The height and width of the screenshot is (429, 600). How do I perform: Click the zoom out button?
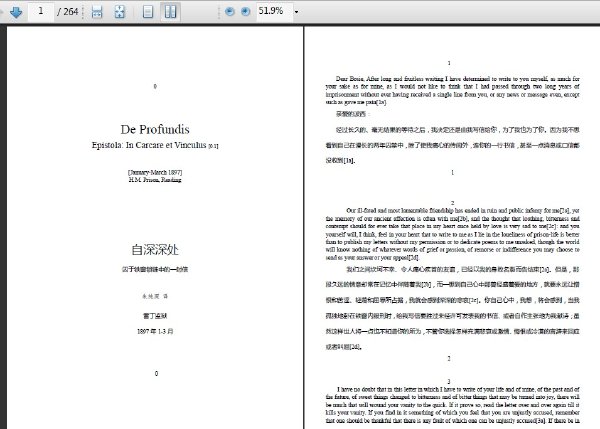tap(230, 12)
